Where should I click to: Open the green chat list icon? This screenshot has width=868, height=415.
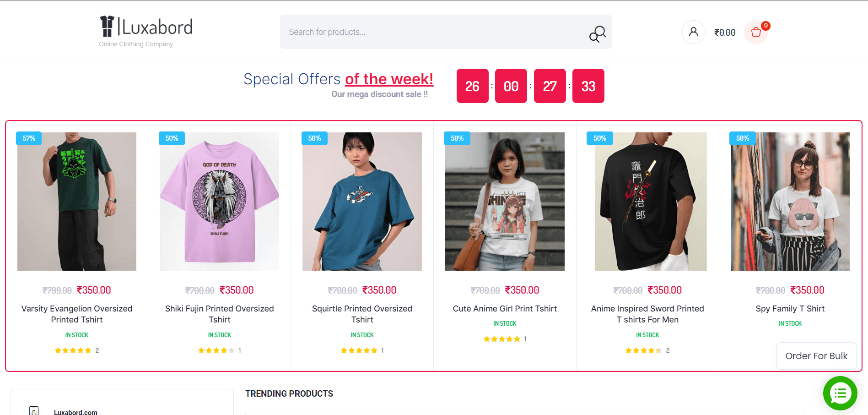tap(840, 393)
